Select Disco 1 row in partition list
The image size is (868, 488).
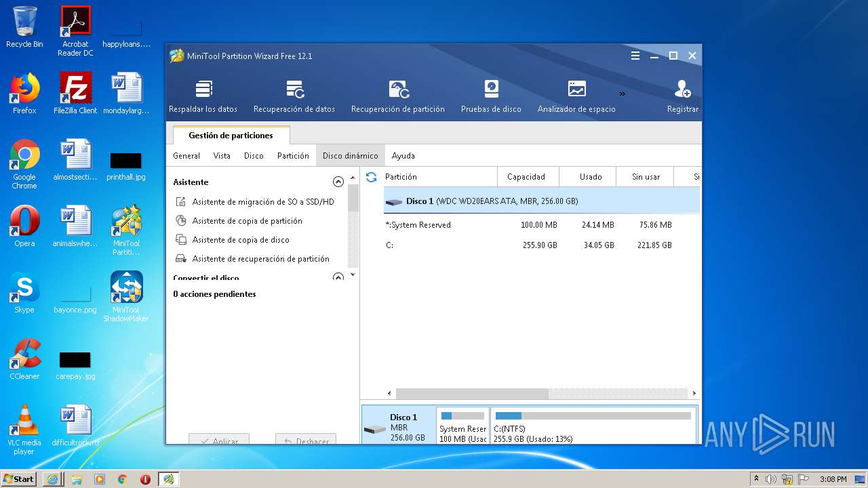[542, 201]
